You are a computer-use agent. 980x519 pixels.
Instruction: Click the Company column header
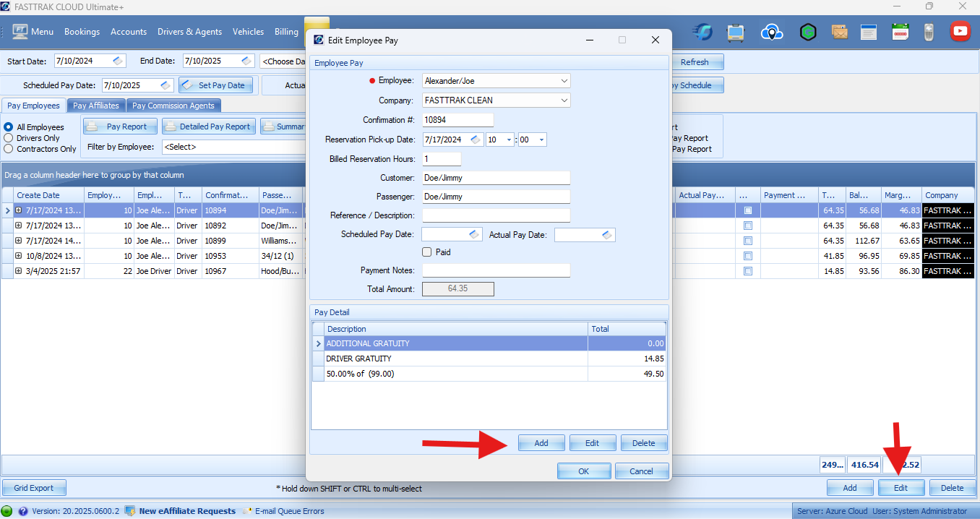(947, 195)
